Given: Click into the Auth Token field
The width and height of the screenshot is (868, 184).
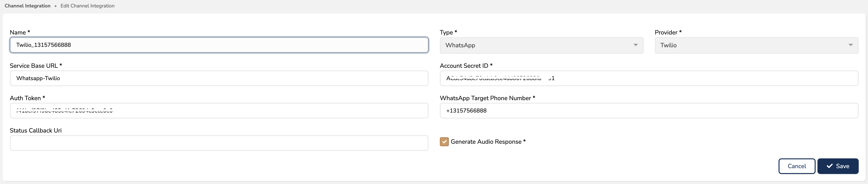Looking at the screenshot, I should pyautogui.click(x=219, y=111).
